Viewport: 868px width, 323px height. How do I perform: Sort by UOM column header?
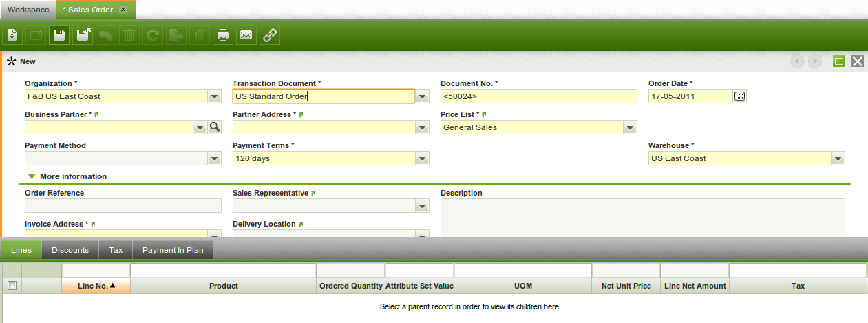(523, 286)
